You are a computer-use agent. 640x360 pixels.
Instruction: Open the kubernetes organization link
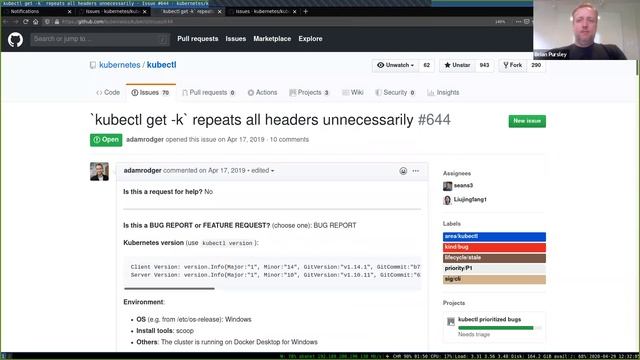click(x=120, y=65)
